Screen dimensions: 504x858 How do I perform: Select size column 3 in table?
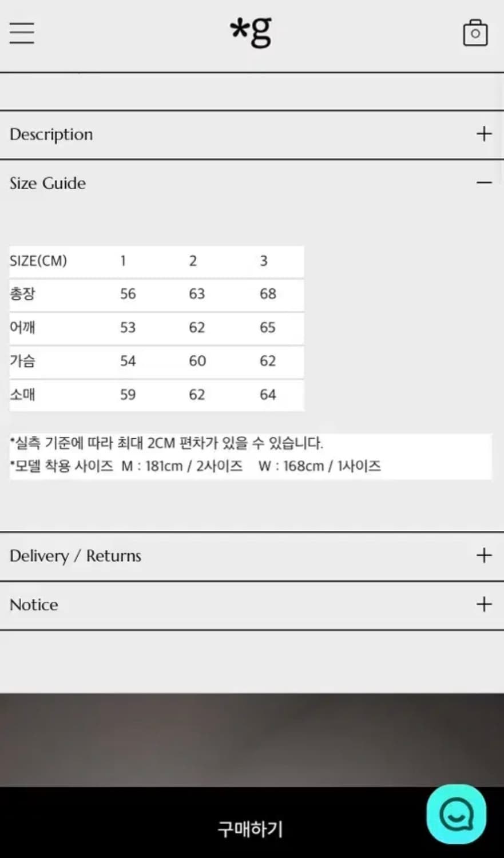pos(264,261)
